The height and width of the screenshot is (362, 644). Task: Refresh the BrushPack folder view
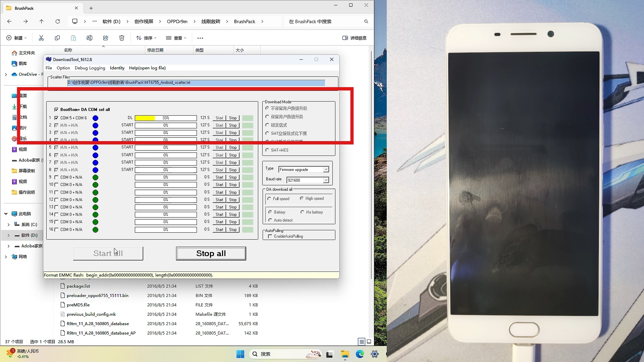[58, 21]
